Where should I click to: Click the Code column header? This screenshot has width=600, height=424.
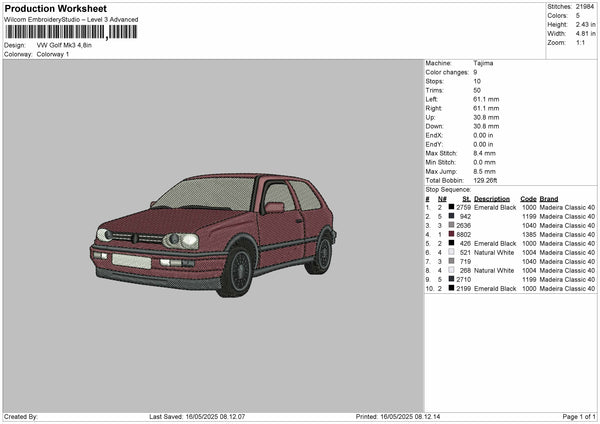point(528,198)
